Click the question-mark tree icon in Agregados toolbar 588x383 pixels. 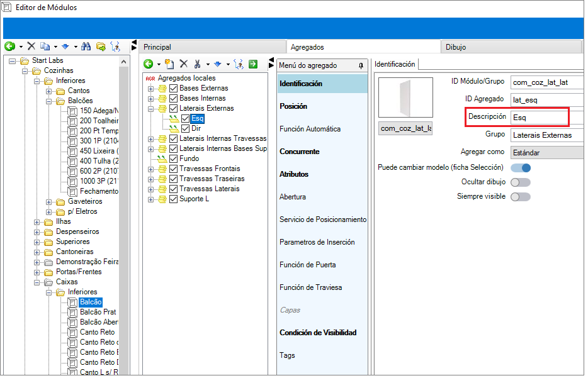239,64
